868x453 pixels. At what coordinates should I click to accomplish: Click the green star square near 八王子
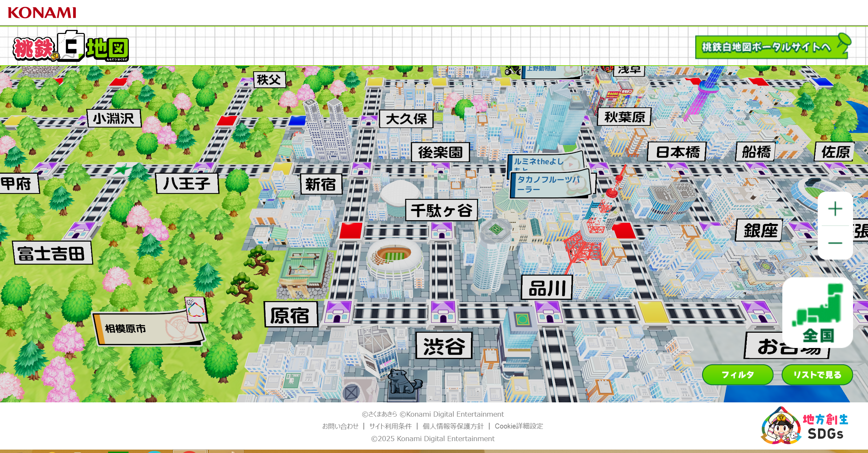point(122,169)
